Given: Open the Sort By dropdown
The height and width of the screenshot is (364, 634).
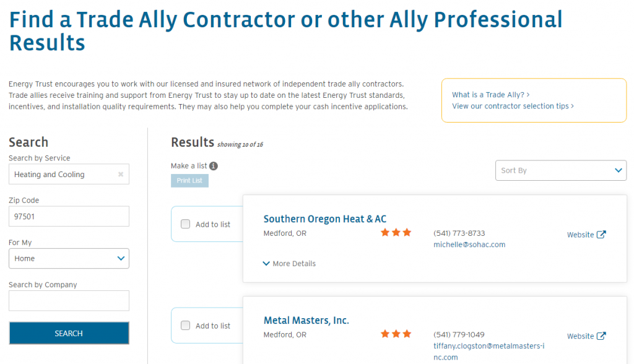Looking at the screenshot, I should 561,170.
